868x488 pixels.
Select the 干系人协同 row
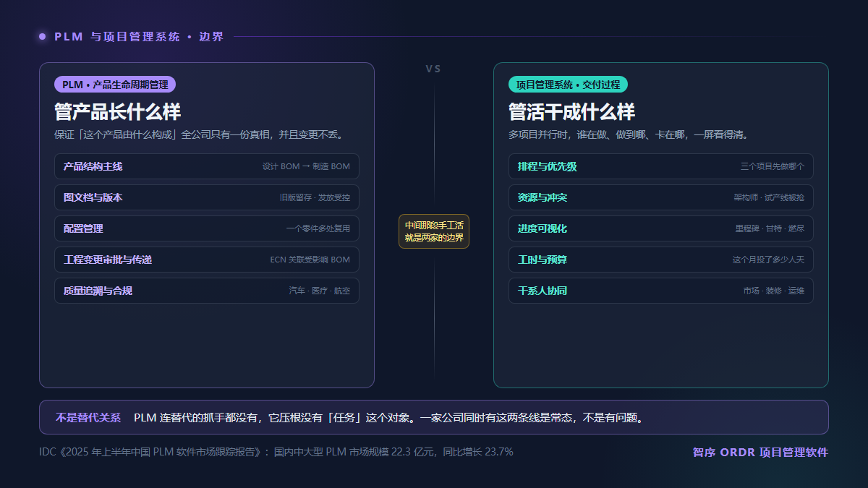point(661,291)
